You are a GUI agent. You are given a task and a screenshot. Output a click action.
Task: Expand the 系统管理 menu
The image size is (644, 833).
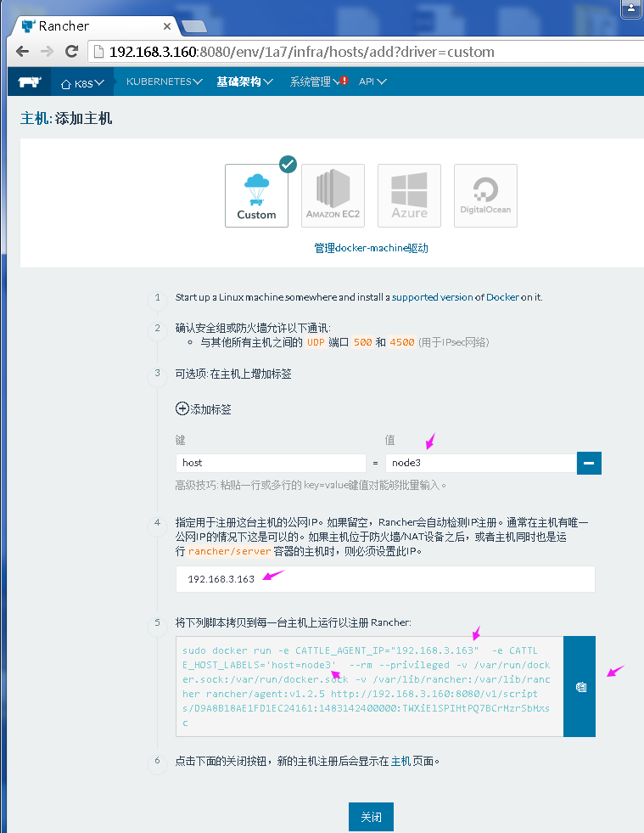pyautogui.click(x=314, y=82)
